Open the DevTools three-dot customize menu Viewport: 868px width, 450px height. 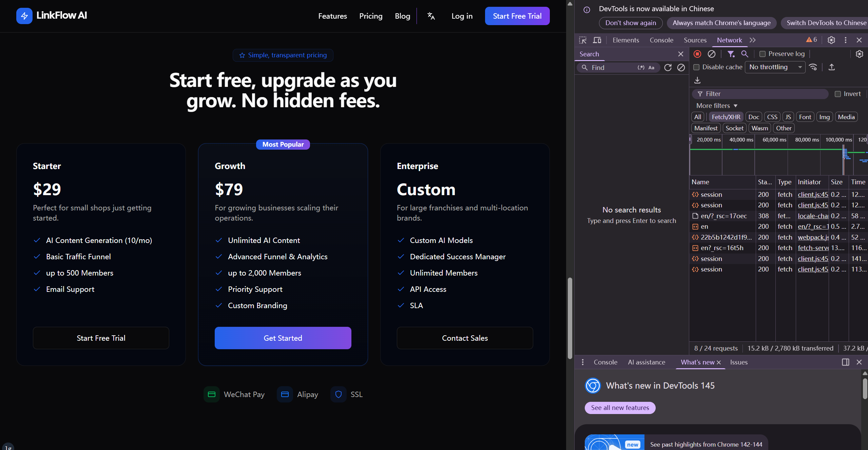point(846,40)
